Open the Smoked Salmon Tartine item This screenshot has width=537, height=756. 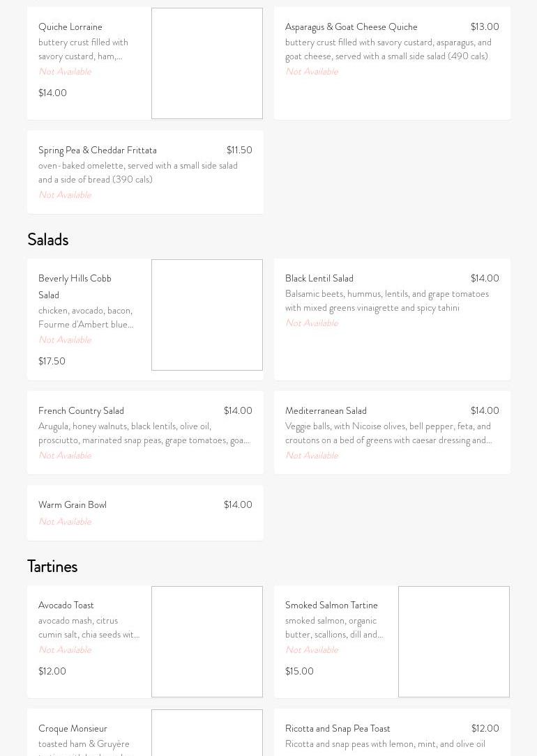pos(331,605)
